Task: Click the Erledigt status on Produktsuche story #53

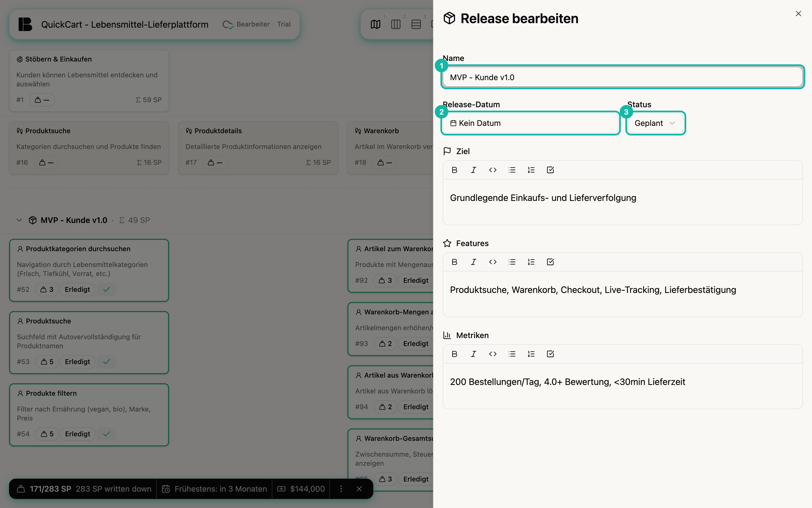Action: [78, 362]
